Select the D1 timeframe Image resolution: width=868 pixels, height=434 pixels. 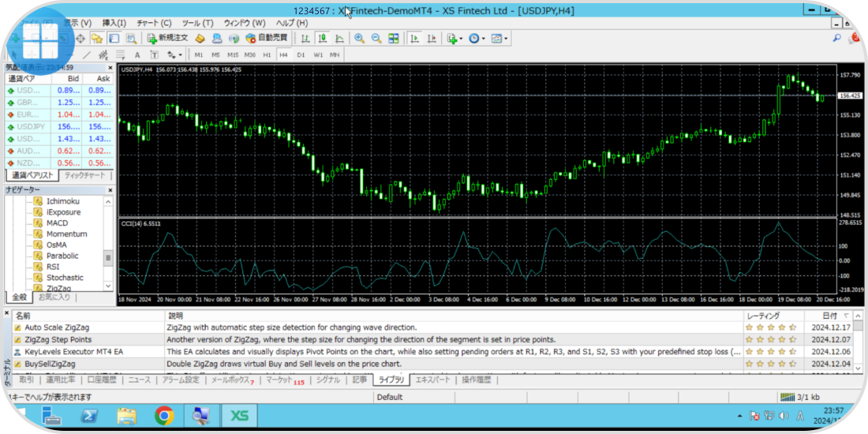coord(301,54)
